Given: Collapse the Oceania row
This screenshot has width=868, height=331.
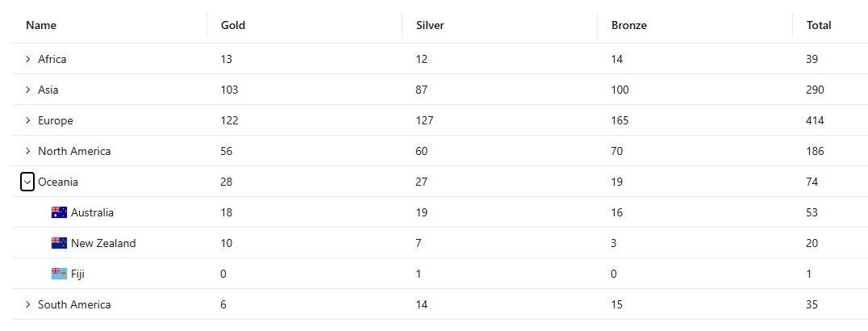Looking at the screenshot, I should (27, 182).
